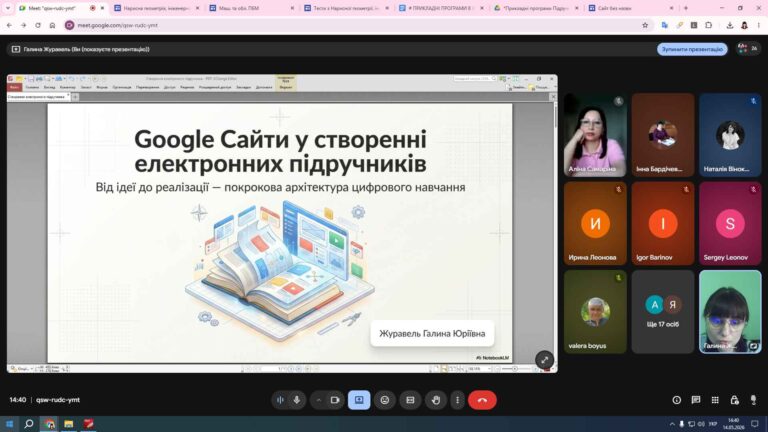
Task: Open Chrome three-dot menu
Action: (x=758, y=25)
